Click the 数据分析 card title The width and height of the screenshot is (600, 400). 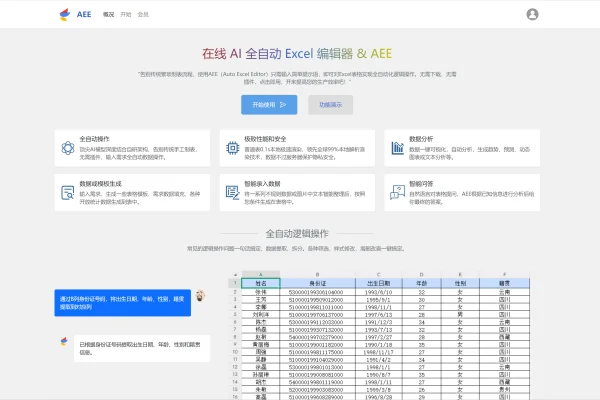click(x=421, y=139)
